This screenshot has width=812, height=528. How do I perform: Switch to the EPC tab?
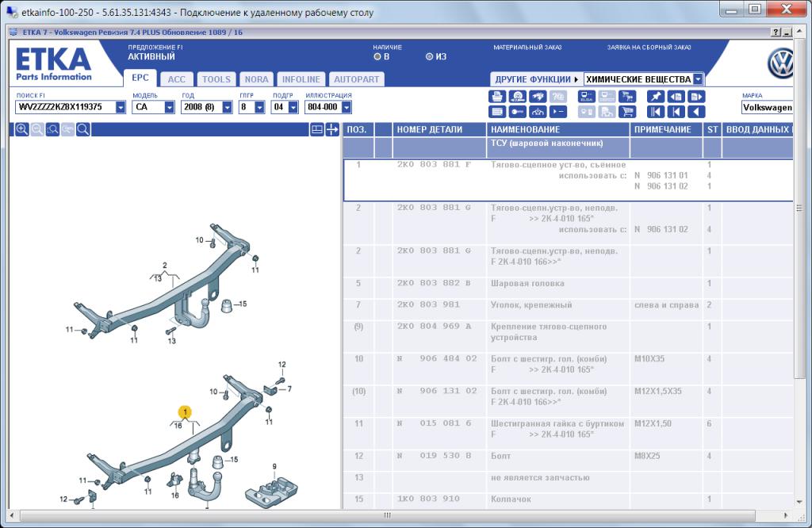[x=140, y=78]
